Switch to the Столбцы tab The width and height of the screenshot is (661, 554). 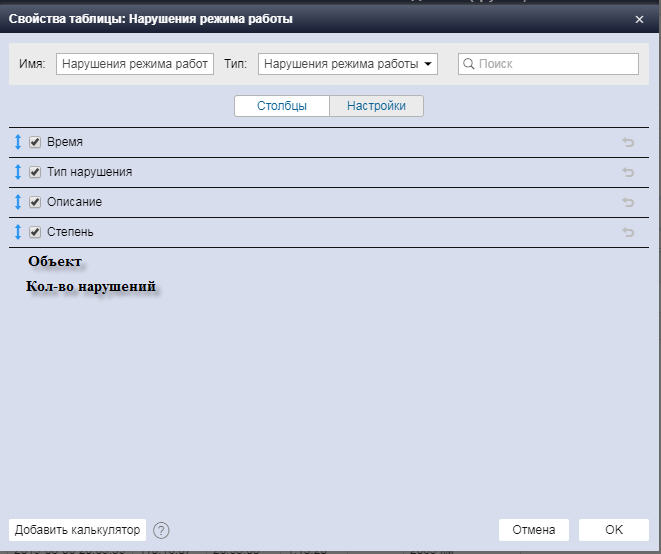(281, 106)
